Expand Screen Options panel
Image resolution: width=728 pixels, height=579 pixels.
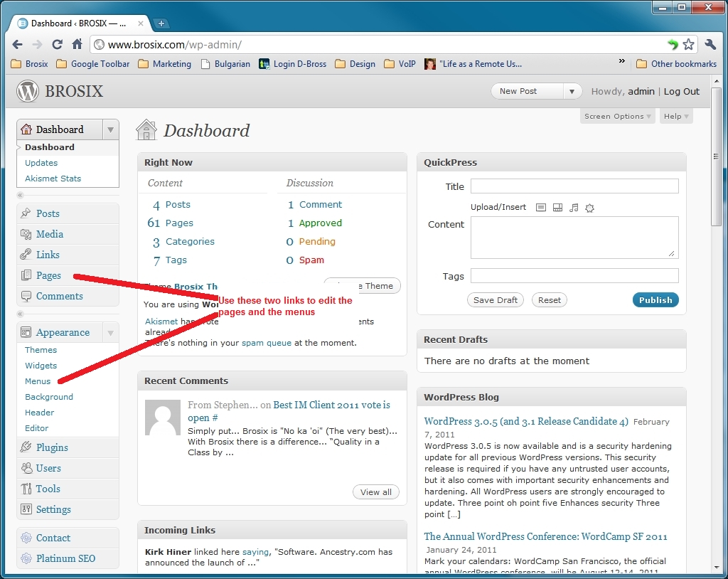617,116
